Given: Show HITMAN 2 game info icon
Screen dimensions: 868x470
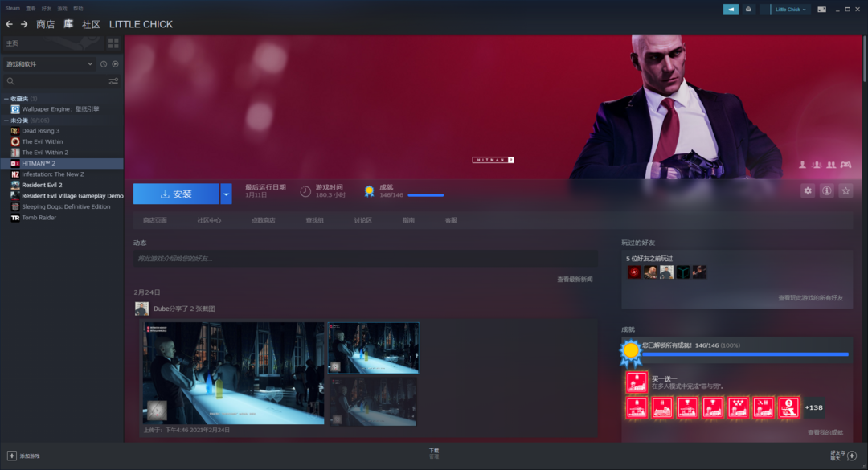Looking at the screenshot, I should click(826, 191).
